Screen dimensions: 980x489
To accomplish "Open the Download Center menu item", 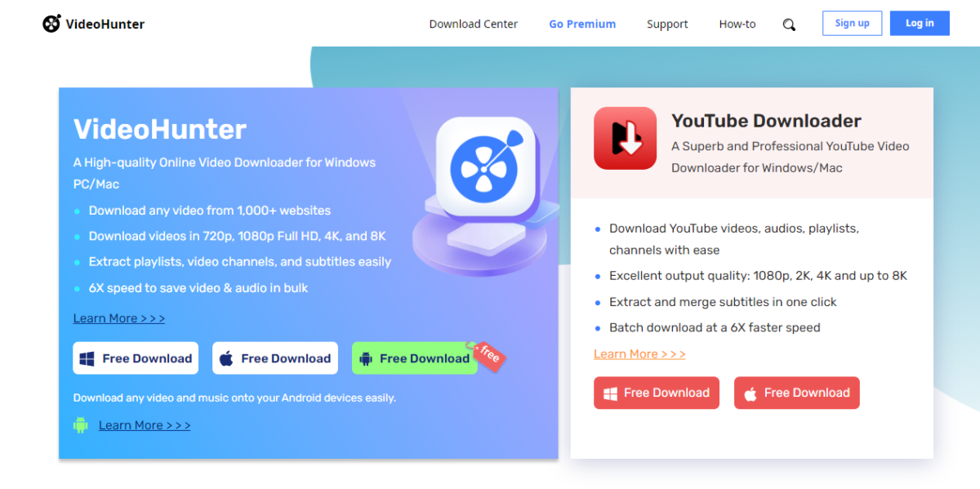I will pyautogui.click(x=474, y=24).
